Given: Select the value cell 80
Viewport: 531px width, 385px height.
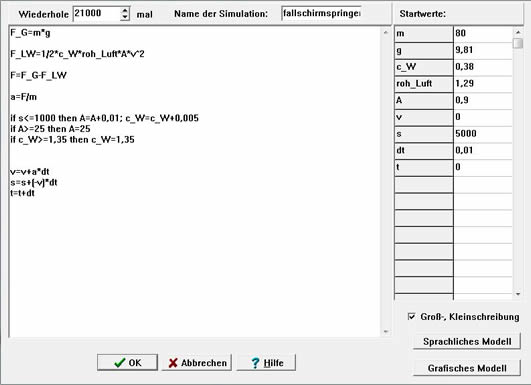Looking at the screenshot, I should [483, 34].
